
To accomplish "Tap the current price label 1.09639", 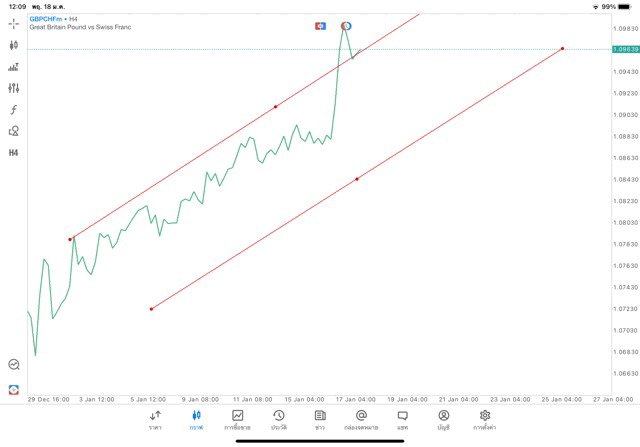I will [x=625, y=49].
